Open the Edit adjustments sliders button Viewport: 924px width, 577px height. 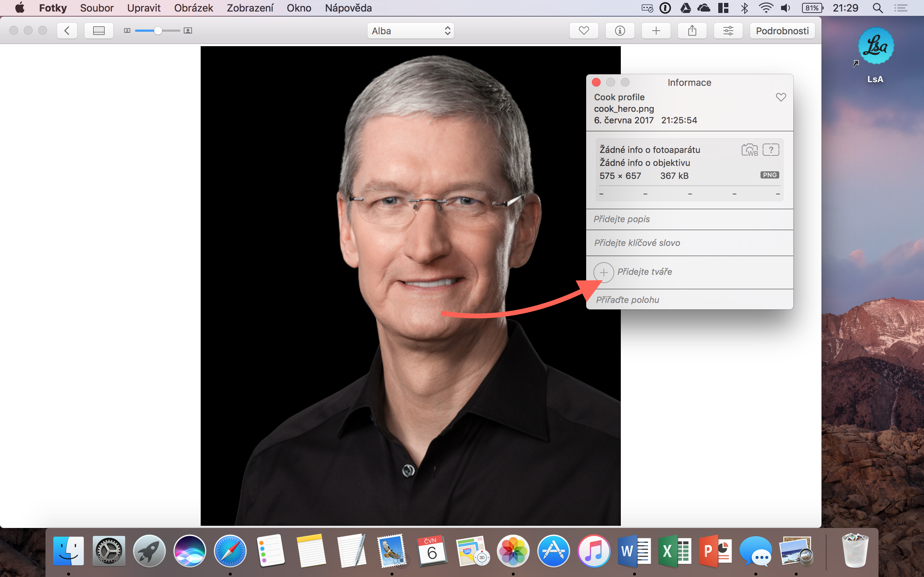point(728,31)
